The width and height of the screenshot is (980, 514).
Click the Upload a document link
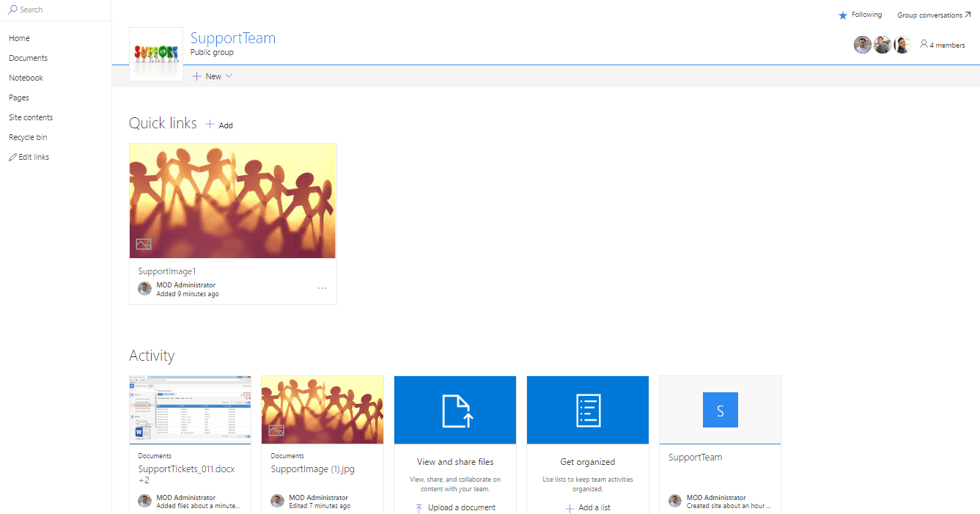point(461,507)
